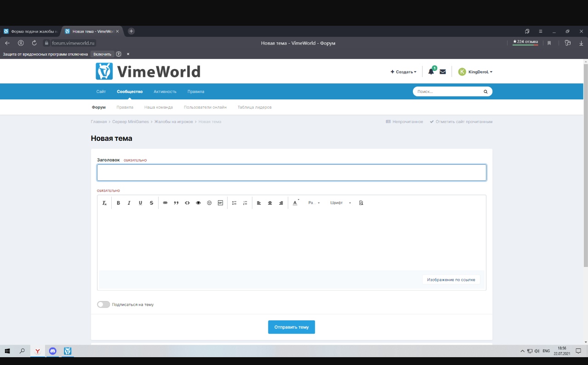
Task: Open the emoji picker
Action: click(x=209, y=203)
